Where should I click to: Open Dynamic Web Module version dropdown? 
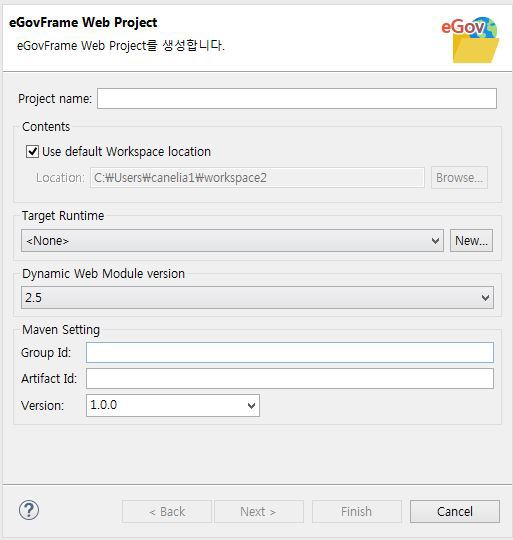click(x=257, y=298)
